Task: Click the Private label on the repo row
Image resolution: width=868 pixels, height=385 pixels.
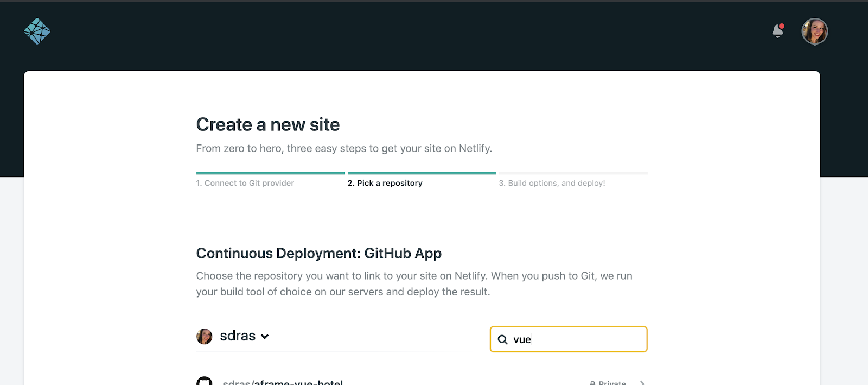Action: tap(612, 382)
